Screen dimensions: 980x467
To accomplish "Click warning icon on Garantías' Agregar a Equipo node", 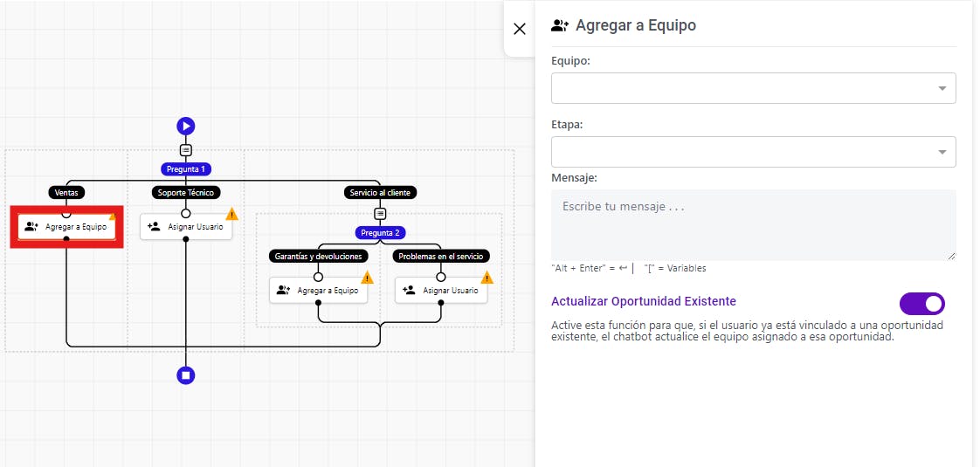I will (x=367, y=278).
